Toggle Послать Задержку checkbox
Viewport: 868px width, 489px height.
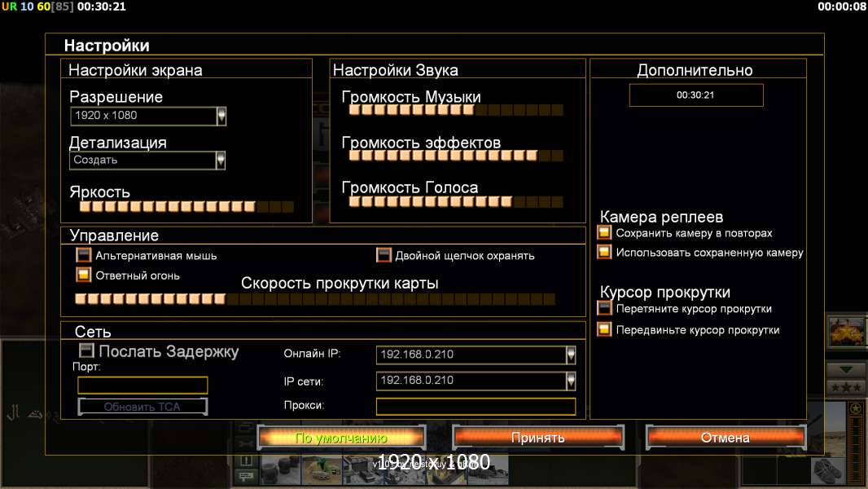tap(86, 350)
